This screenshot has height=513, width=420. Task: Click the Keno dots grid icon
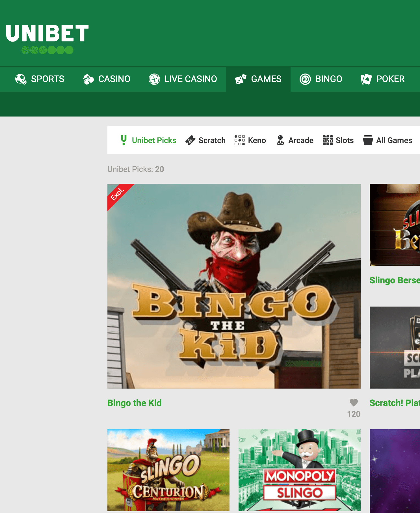(x=239, y=140)
